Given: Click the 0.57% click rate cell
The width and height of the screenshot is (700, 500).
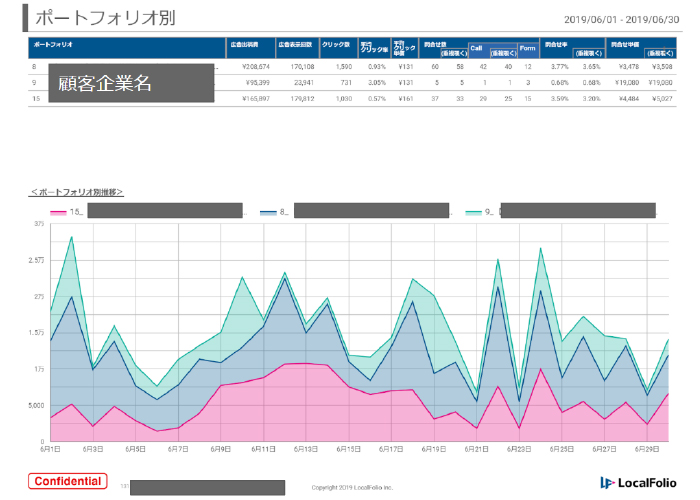Looking at the screenshot, I should coord(377,99).
